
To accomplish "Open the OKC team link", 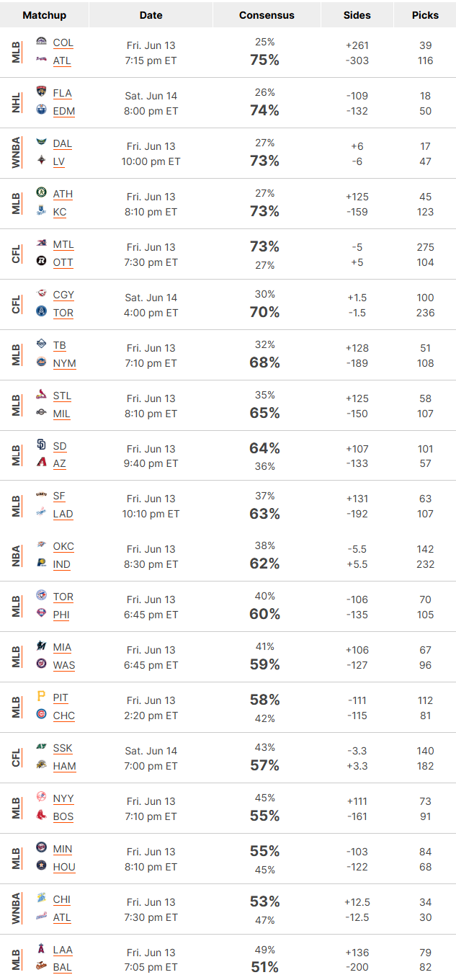I will pos(63,546).
